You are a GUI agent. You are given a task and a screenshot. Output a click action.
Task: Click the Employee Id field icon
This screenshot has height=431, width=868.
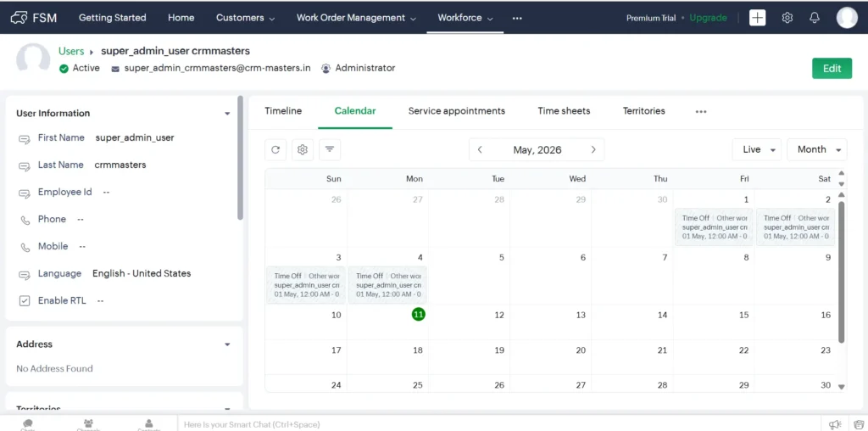tap(25, 193)
